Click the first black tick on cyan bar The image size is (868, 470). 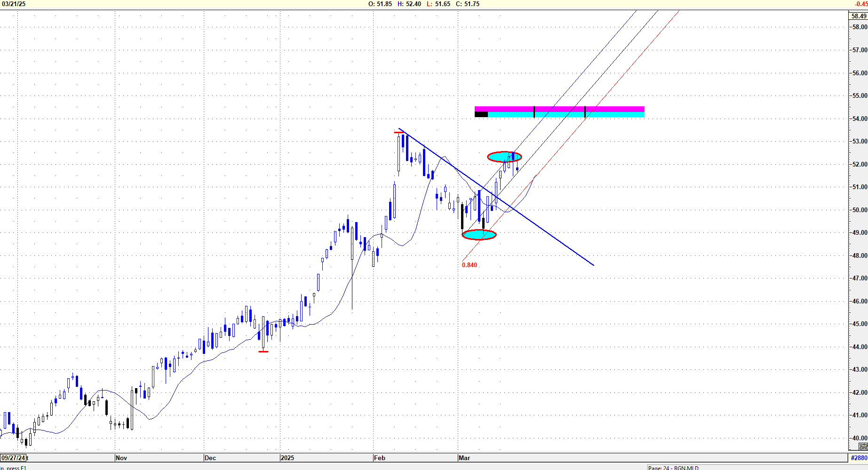click(534, 112)
